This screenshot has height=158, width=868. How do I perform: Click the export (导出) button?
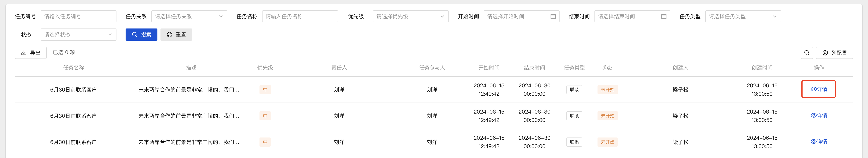click(x=31, y=53)
